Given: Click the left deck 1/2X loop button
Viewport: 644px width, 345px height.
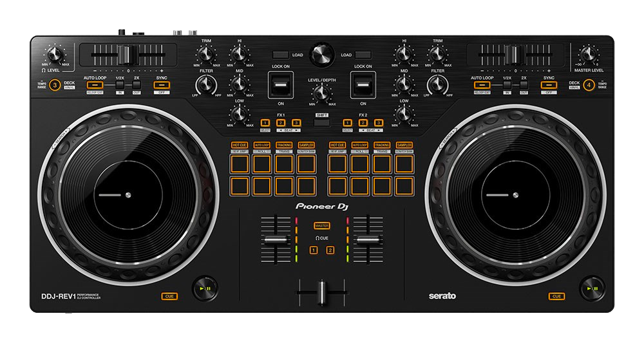Looking at the screenshot, I should point(120,85).
